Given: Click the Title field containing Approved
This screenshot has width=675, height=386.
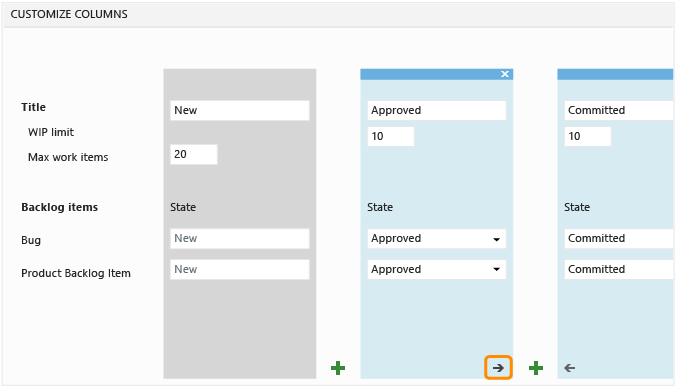Looking at the screenshot, I should tap(437, 110).
